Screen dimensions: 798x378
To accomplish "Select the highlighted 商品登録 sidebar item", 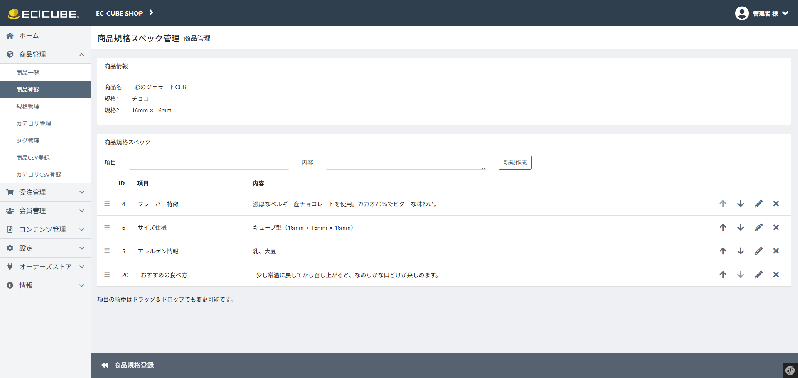I will click(x=45, y=90).
